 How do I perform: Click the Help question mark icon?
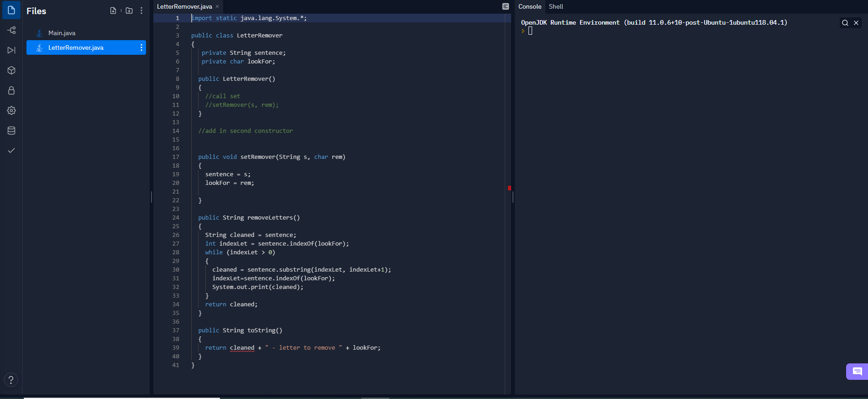[11, 380]
